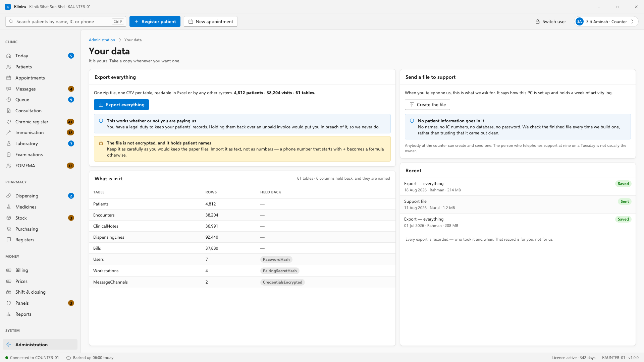Open the Laboratory beaker icon

click(x=9, y=143)
